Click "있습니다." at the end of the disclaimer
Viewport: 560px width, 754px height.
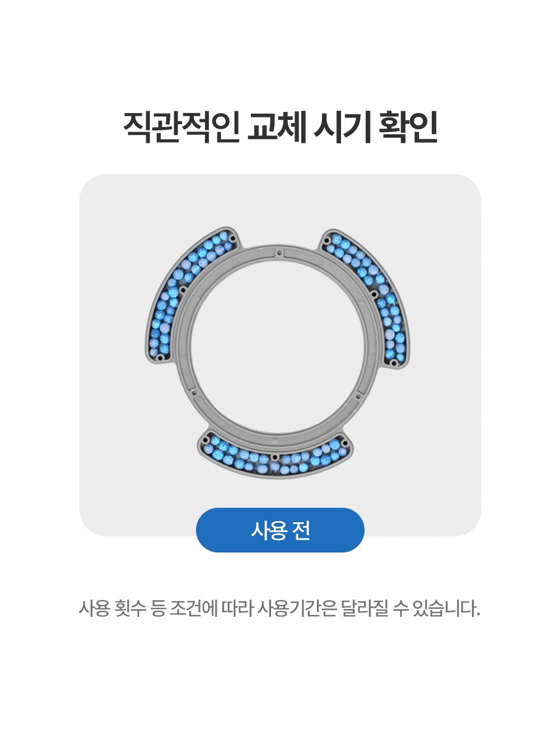pos(446,608)
